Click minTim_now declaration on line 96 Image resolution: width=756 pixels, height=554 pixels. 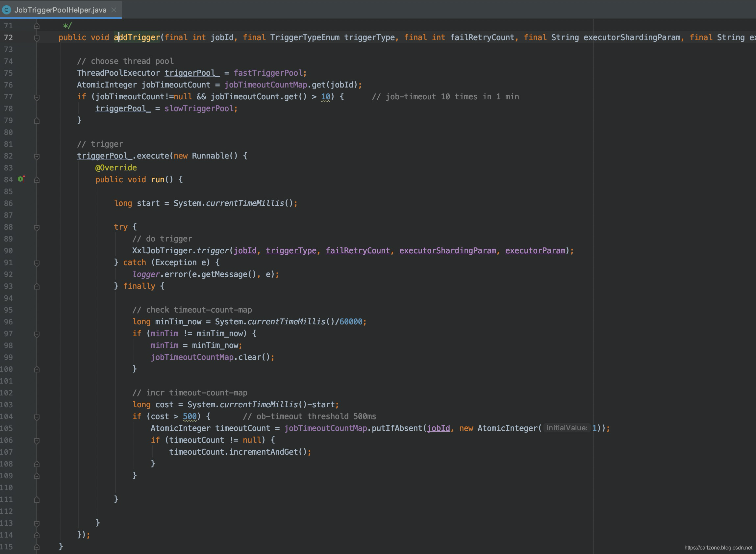178,322
